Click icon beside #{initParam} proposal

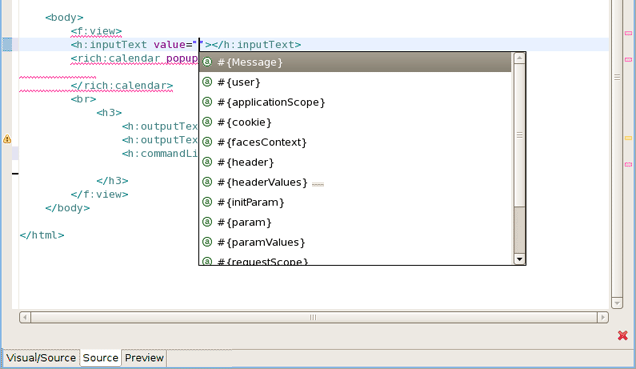[207, 202]
